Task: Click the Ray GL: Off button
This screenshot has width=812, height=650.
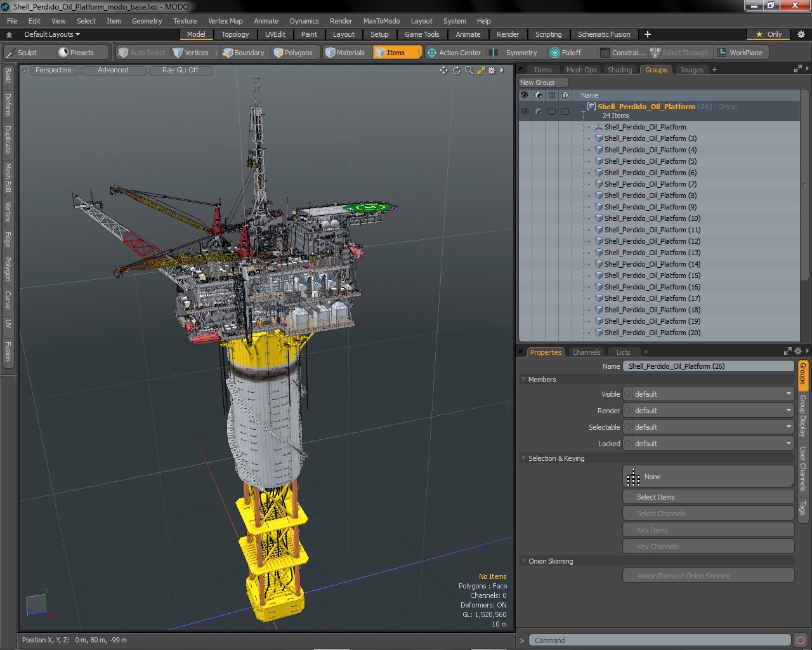Action: (x=180, y=70)
